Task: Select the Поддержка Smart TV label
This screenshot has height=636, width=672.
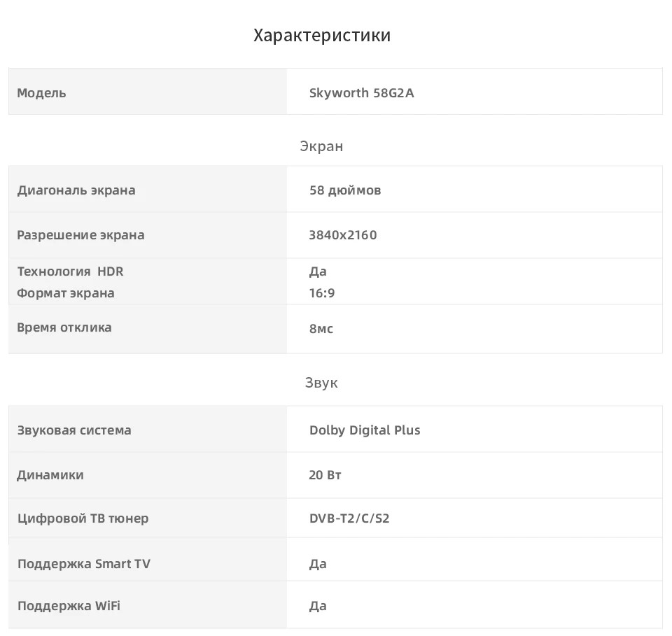Action: (x=84, y=564)
